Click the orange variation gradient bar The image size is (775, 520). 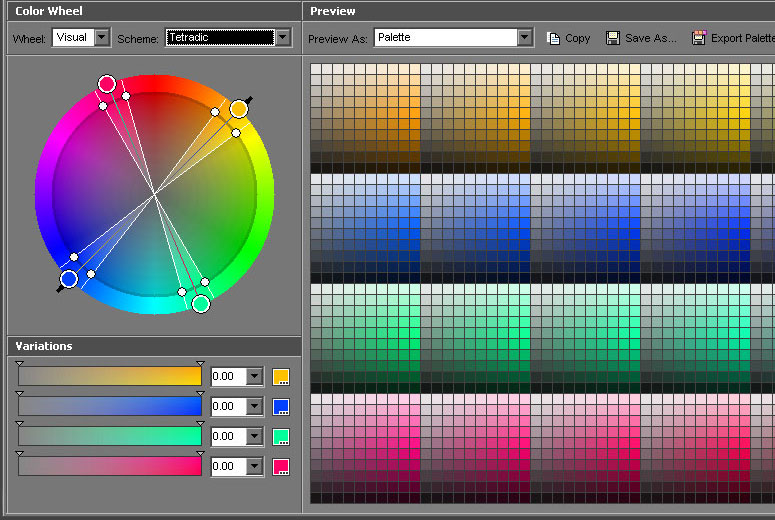[x=110, y=376]
